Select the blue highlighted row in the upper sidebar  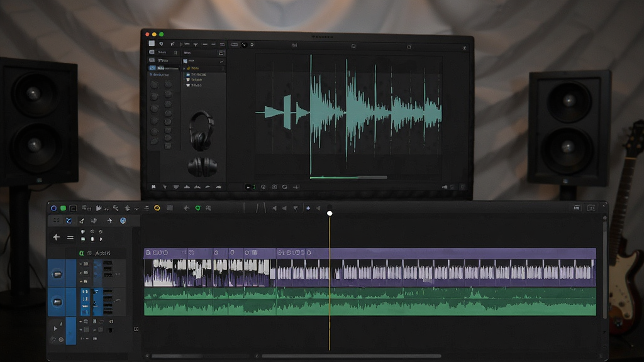click(x=164, y=68)
